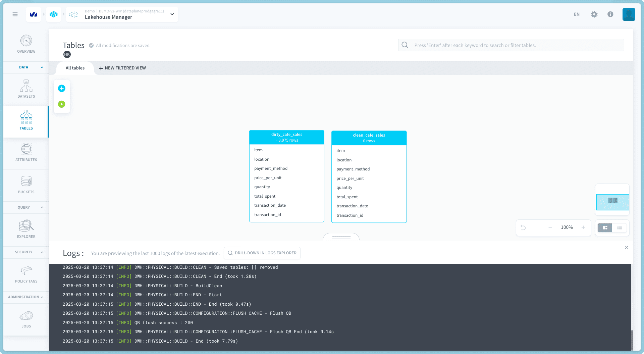The width and height of the screenshot is (644, 354).
Task: Collapse the DATA section
Action: [26, 67]
